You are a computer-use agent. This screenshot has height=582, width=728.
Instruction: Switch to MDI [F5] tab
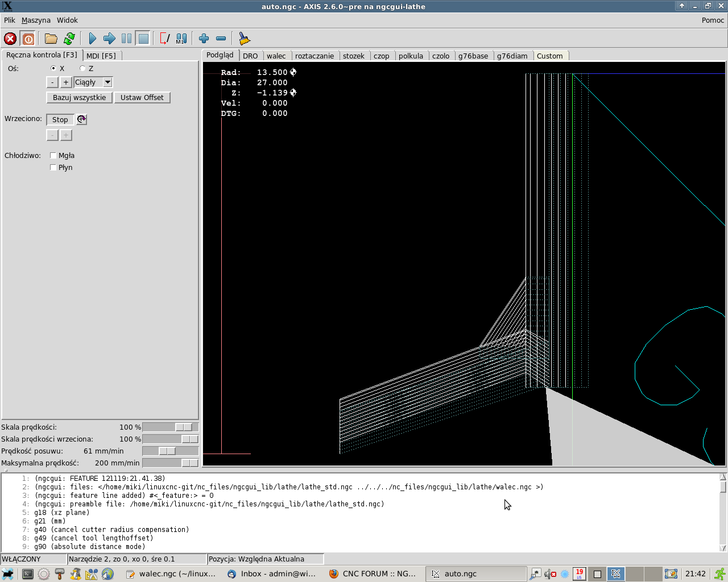click(101, 56)
